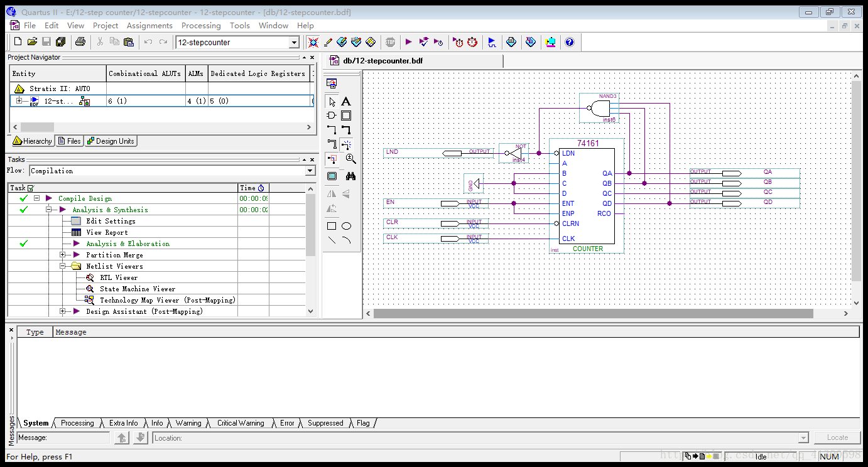Switch to the Design Units tab

111,141
